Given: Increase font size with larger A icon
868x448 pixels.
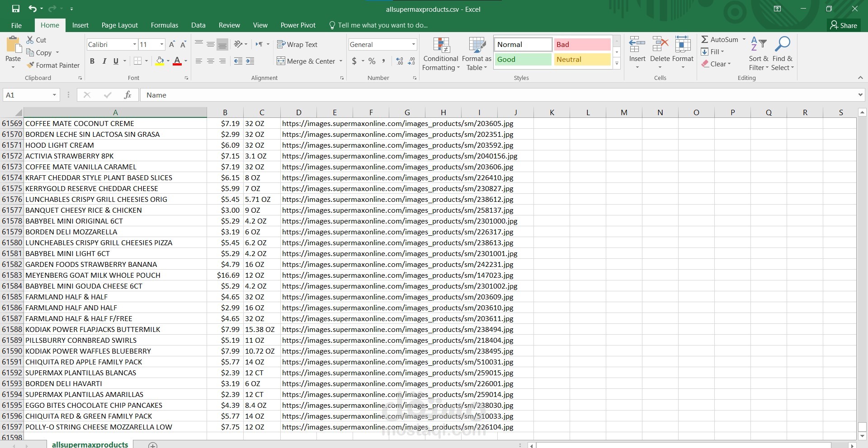Looking at the screenshot, I should pos(172,44).
